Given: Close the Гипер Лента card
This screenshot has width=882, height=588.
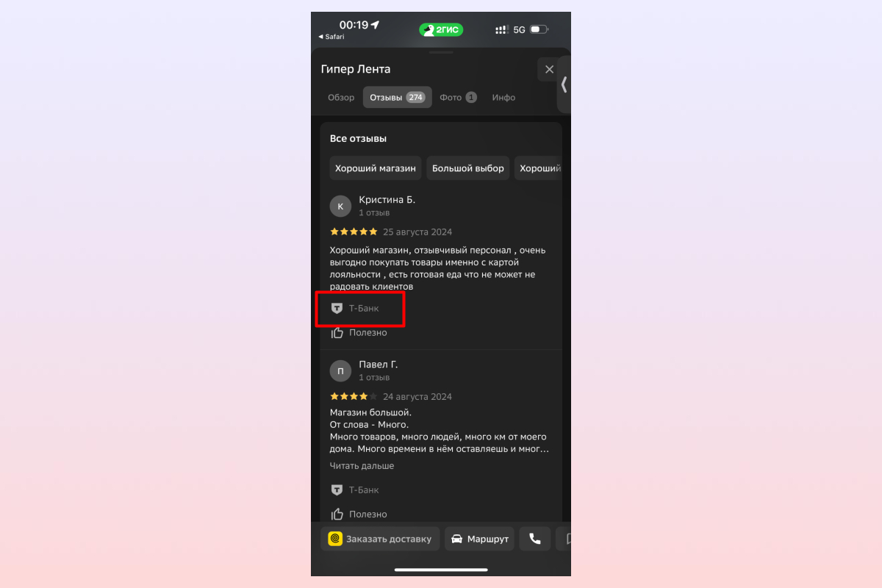Looking at the screenshot, I should pos(549,70).
